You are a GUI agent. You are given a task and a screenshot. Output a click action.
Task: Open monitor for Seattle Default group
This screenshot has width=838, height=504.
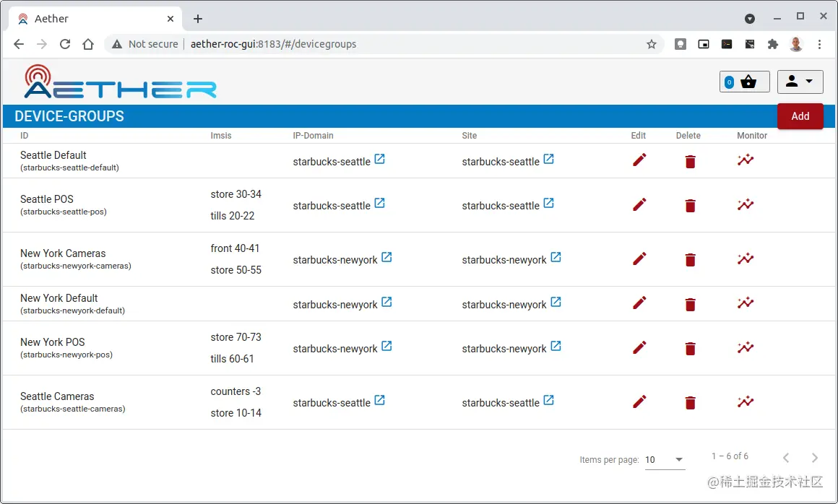[x=746, y=160]
